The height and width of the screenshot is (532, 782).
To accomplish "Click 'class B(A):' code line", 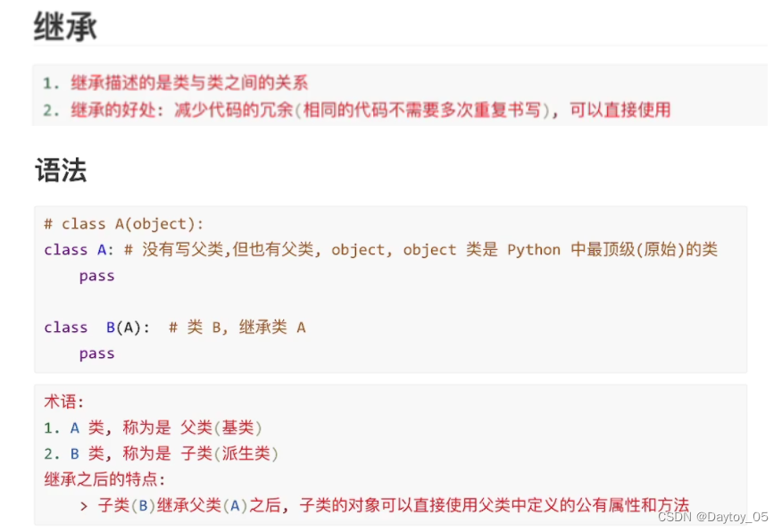I will (x=96, y=327).
